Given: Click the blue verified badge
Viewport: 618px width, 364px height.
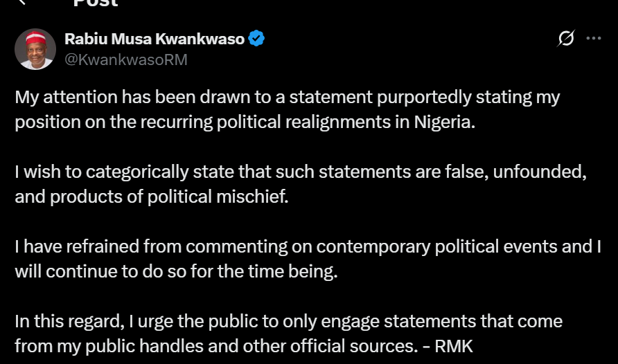Looking at the screenshot, I should [x=256, y=39].
